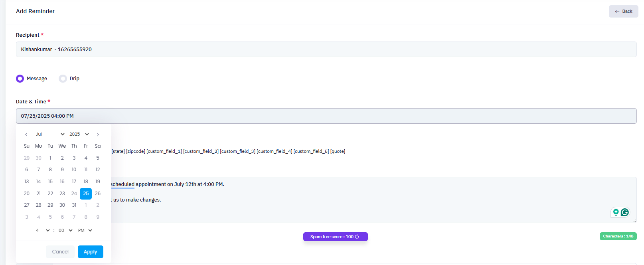Select July 15 in the calendar
Viewport: 644px width, 265px height.
50,182
